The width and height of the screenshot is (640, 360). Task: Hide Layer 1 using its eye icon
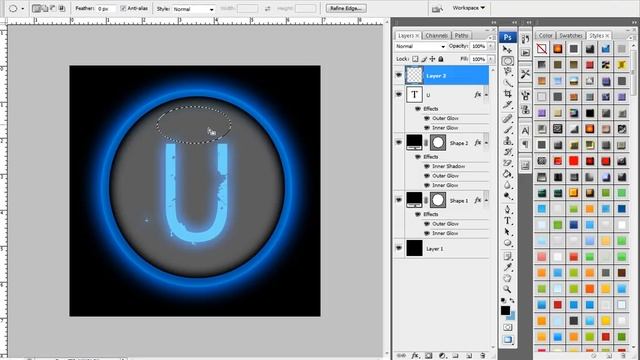pos(399,248)
